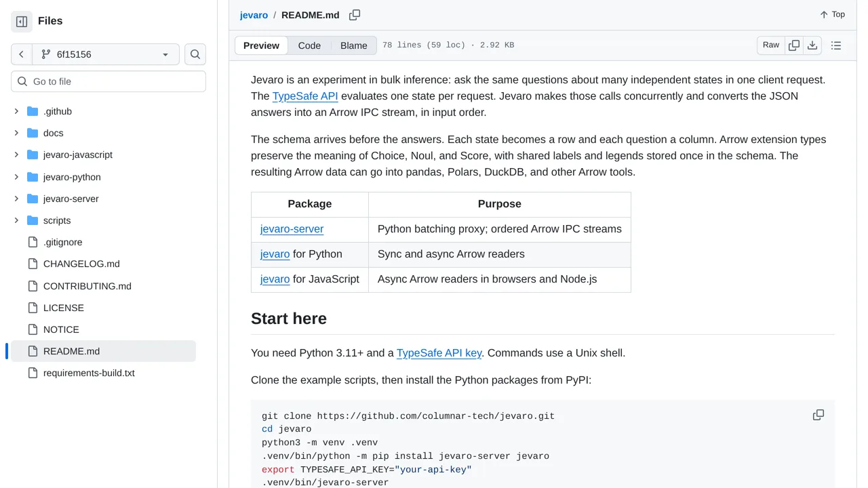Screen dimensions: 868x488
Task: Copy the README.md file path
Action: click(x=355, y=15)
